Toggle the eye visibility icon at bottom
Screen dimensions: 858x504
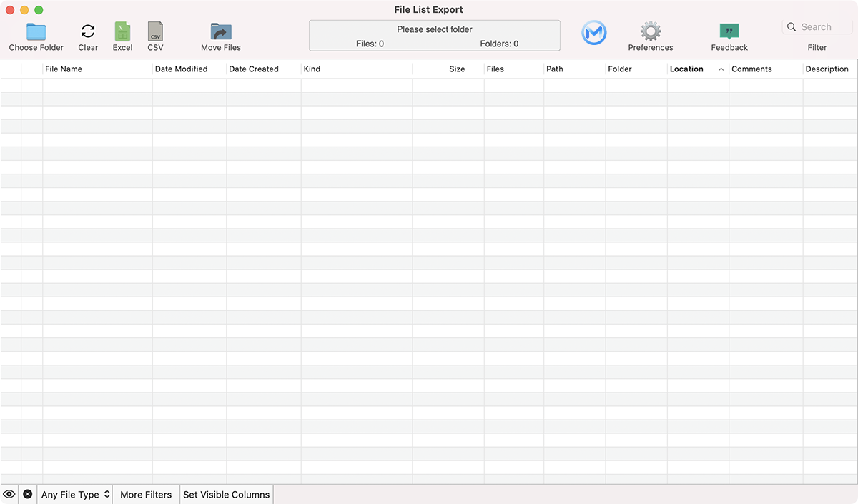point(9,494)
